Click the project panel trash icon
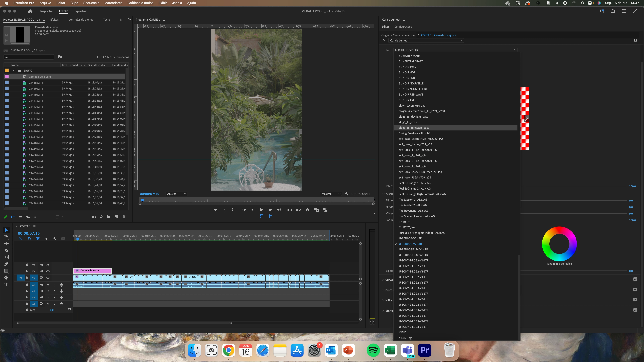 (x=124, y=217)
